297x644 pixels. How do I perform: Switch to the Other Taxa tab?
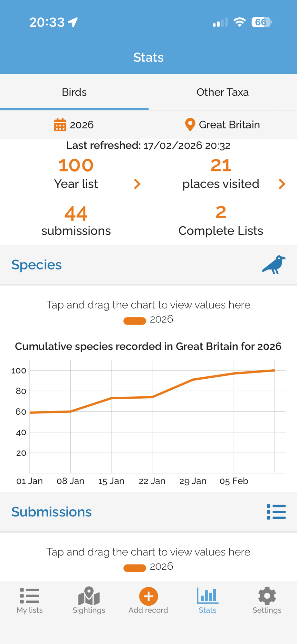223,92
